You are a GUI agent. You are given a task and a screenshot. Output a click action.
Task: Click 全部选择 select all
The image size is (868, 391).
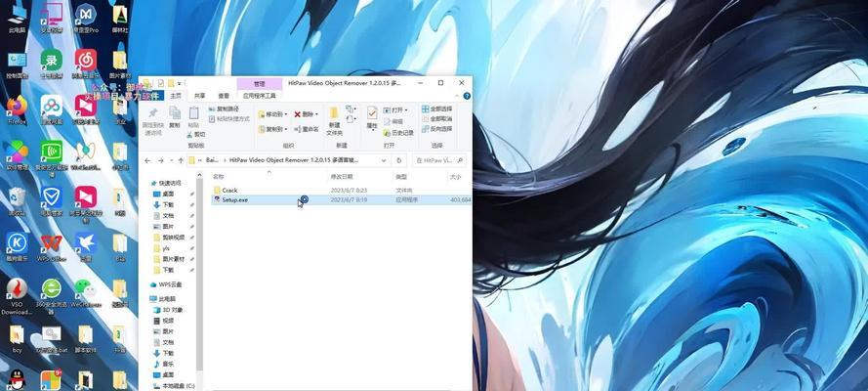(436, 109)
